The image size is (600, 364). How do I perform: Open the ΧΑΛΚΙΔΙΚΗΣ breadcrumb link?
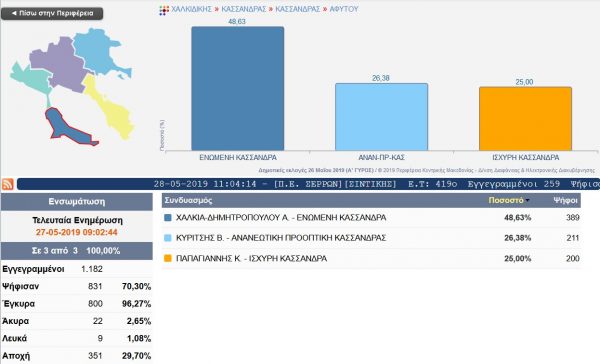(x=191, y=9)
